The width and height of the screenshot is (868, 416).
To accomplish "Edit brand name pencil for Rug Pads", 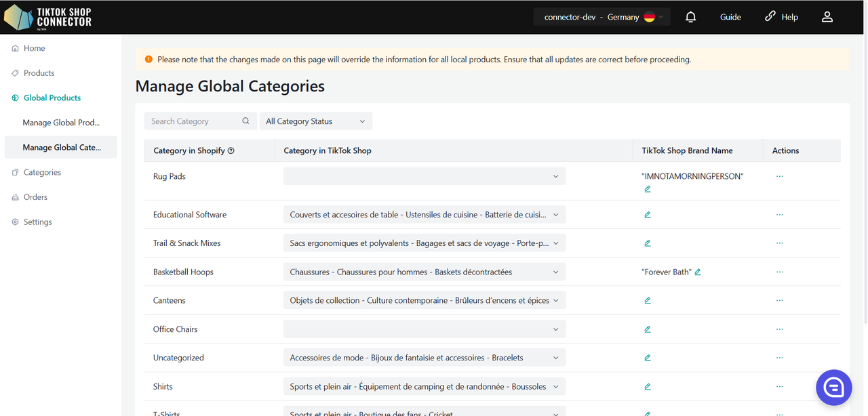I will pyautogui.click(x=648, y=189).
